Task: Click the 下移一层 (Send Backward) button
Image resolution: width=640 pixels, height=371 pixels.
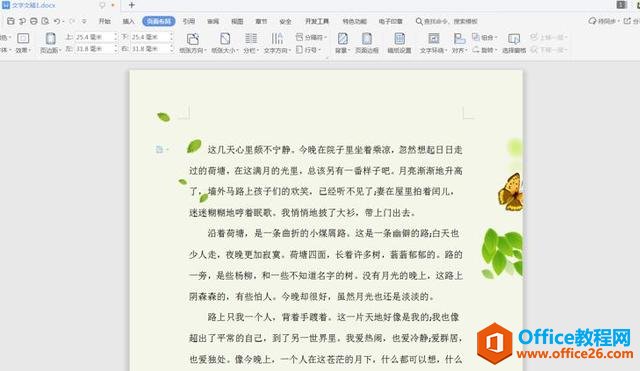Action: click(548, 49)
